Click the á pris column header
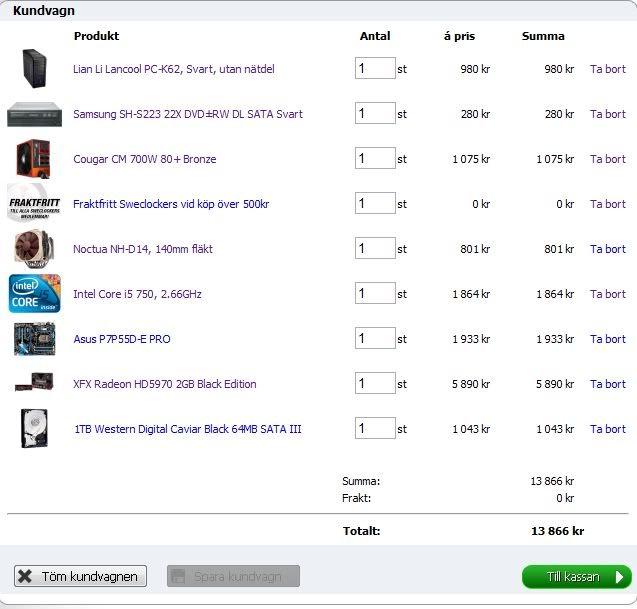This screenshot has height=609, width=637. [459, 36]
